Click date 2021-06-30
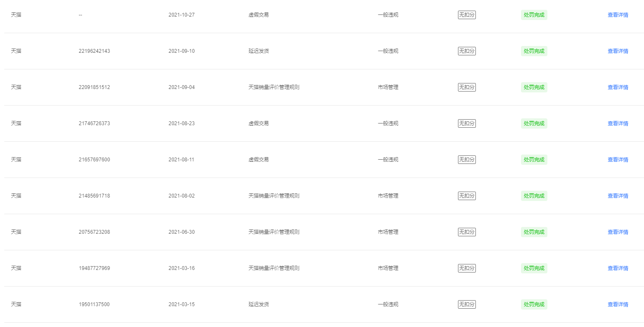The height and width of the screenshot is (327, 644). pyautogui.click(x=181, y=232)
